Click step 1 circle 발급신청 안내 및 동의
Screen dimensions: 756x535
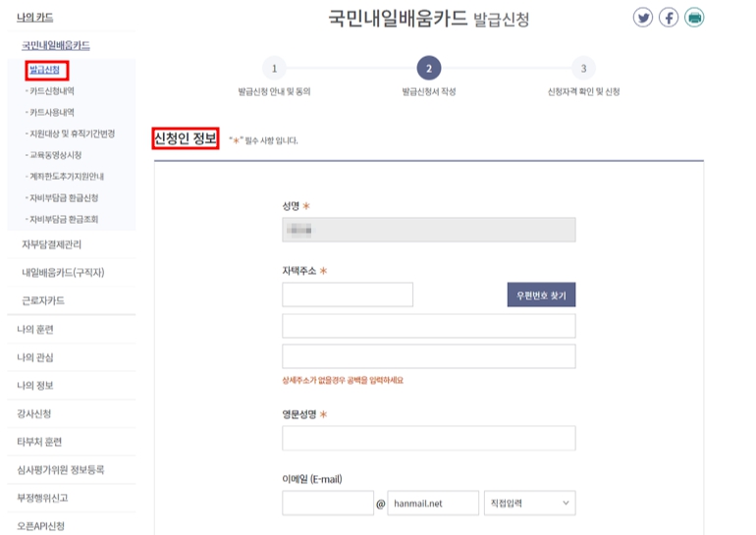[x=274, y=69]
